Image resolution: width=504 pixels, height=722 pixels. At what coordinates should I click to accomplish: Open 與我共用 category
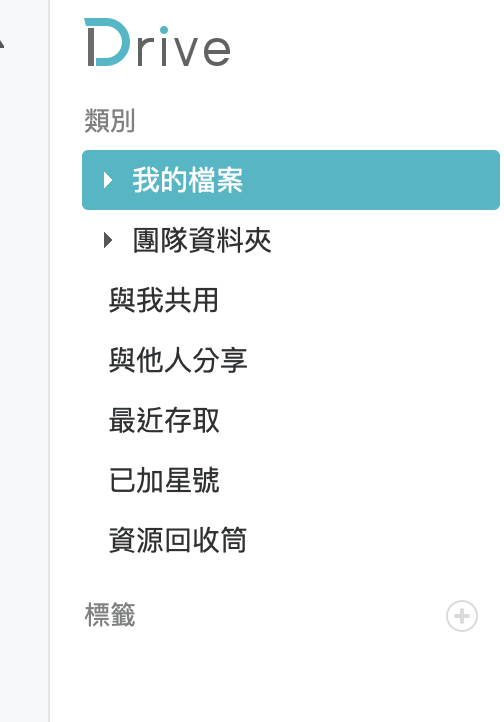coord(163,300)
